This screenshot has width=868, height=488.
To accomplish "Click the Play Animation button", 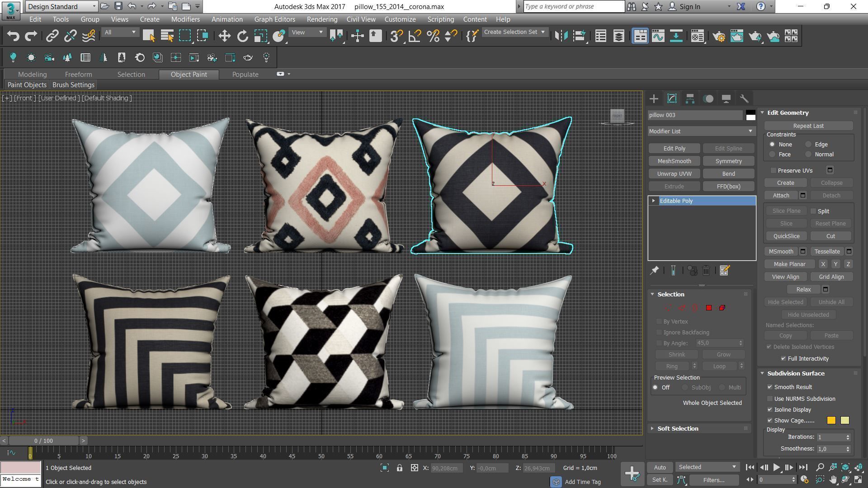I will point(776,468).
